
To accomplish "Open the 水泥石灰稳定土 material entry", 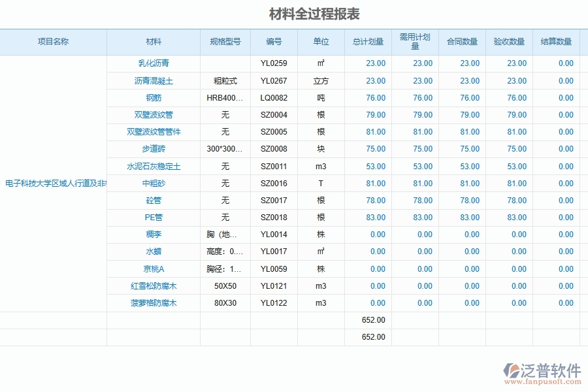I will pos(154,166).
